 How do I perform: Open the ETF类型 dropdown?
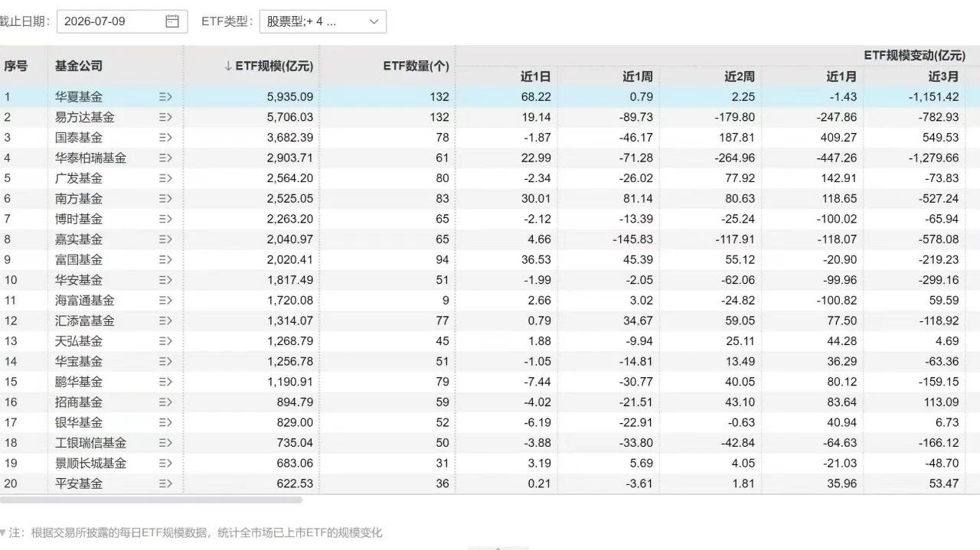click(x=323, y=21)
